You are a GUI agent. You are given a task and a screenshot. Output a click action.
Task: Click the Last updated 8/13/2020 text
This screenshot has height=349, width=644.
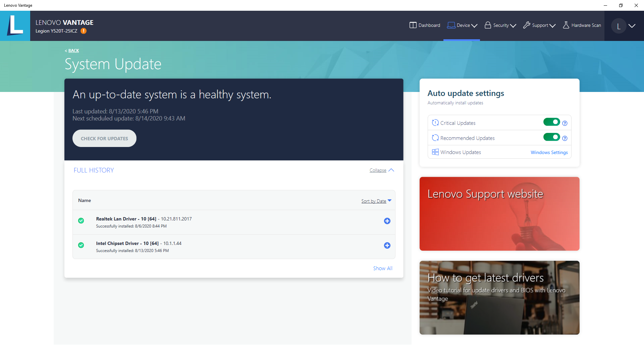click(115, 111)
